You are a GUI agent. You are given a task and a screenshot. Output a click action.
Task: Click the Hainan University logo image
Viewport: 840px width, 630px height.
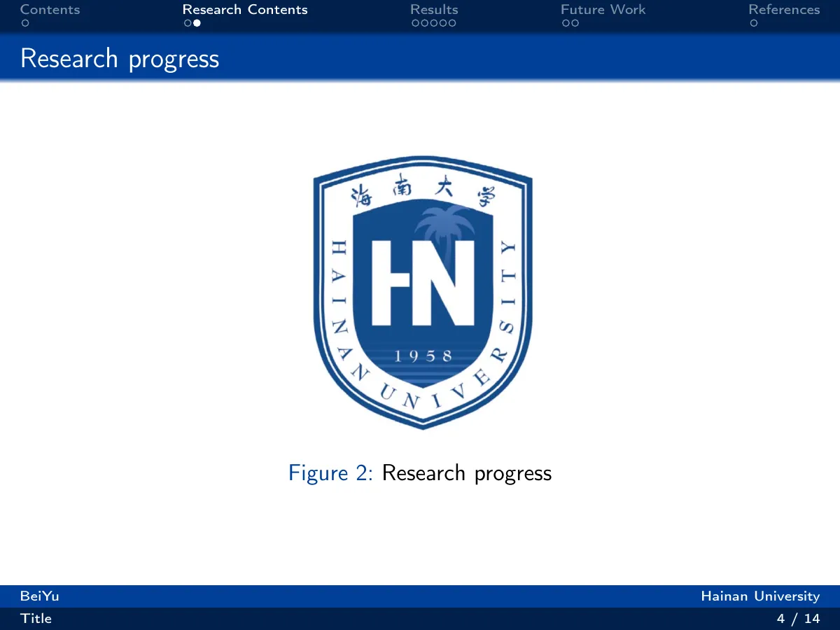422,293
